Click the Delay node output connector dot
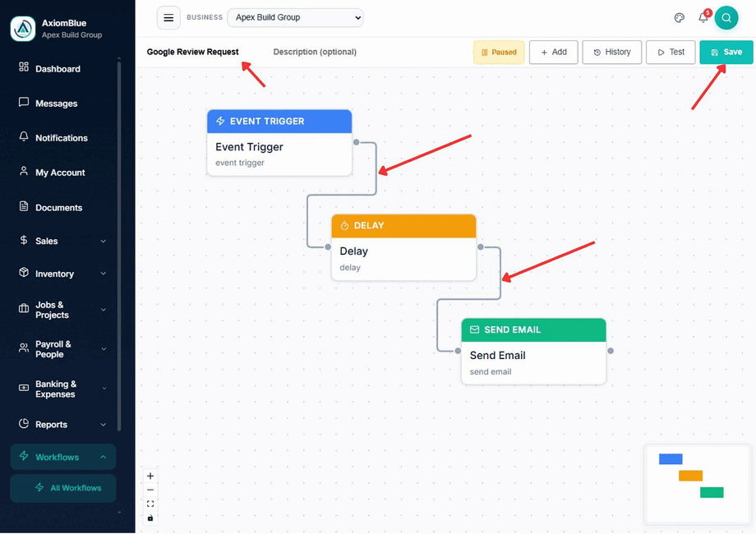This screenshot has height=534, width=756. pyautogui.click(x=481, y=246)
